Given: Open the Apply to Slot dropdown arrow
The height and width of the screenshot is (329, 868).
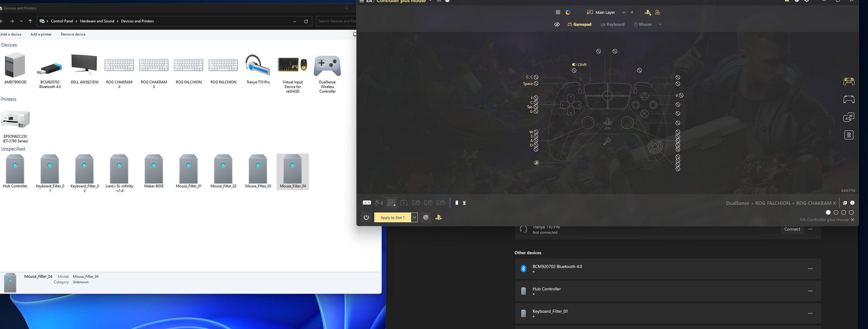Looking at the screenshot, I should (414, 218).
